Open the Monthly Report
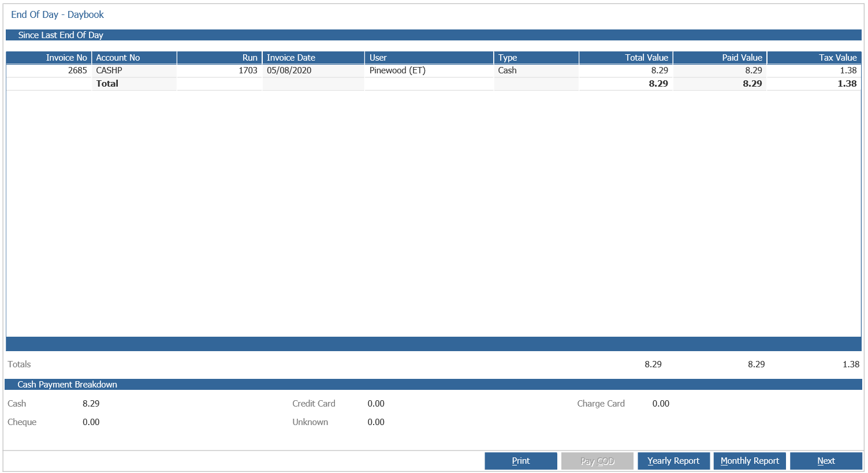 click(x=750, y=461)
